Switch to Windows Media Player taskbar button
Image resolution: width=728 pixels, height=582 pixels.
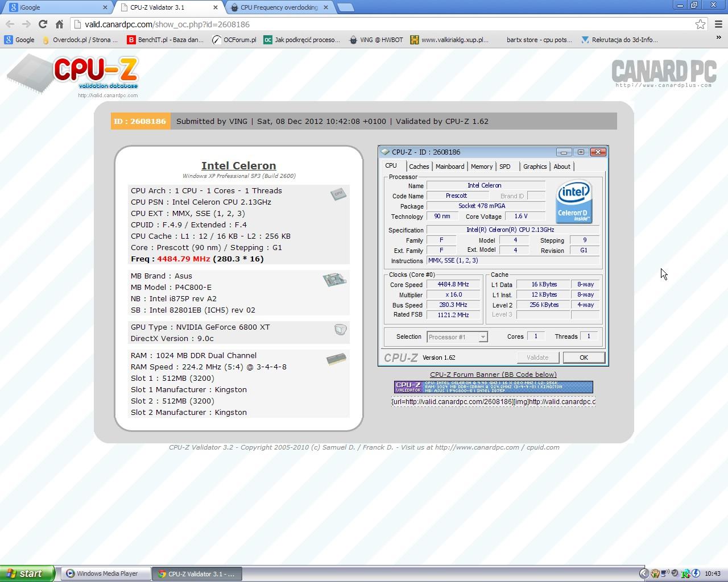click(x=106, y=573)
